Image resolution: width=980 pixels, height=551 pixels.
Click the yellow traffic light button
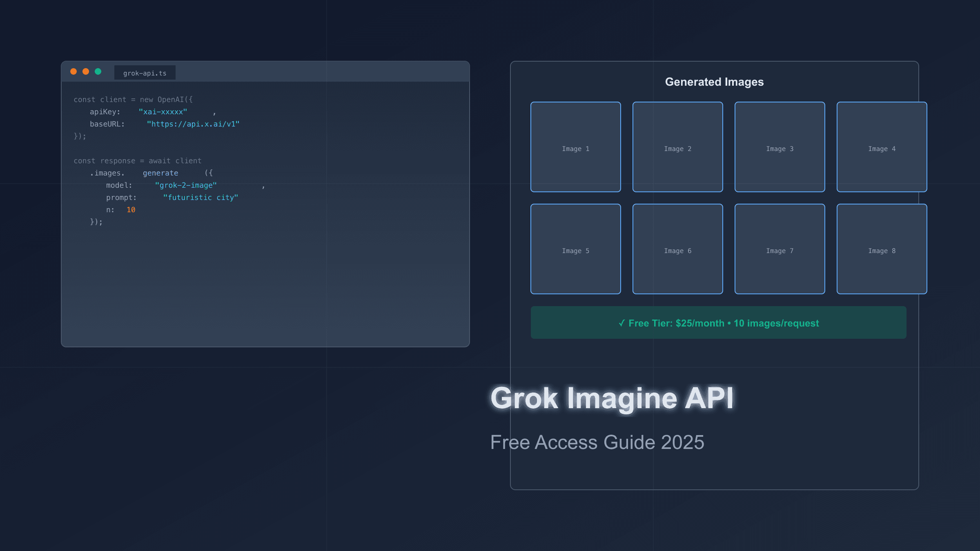(86, 71)
